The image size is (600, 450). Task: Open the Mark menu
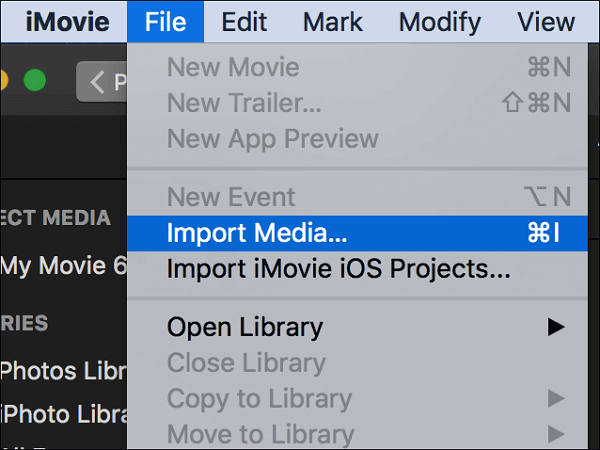(333, 21)
